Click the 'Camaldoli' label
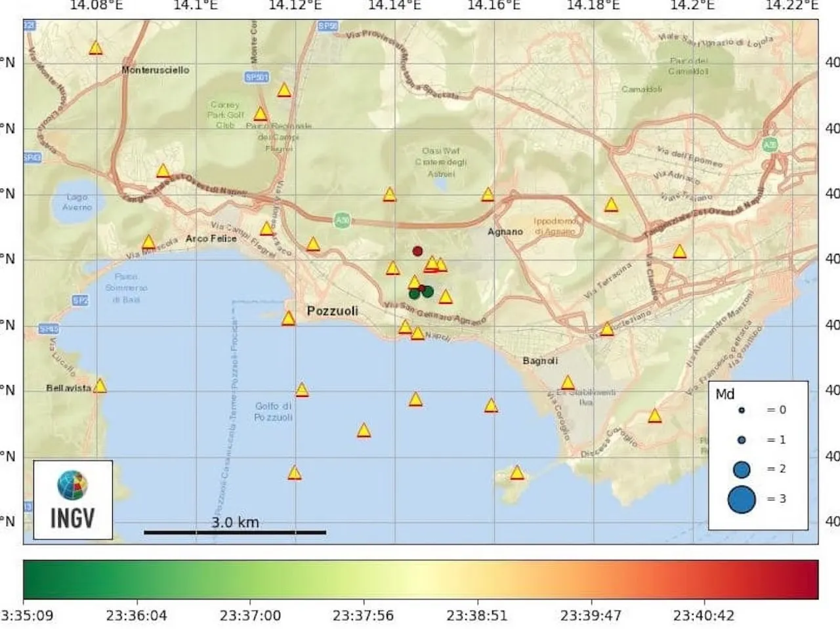The image size is (840, 629). (642, 89)
